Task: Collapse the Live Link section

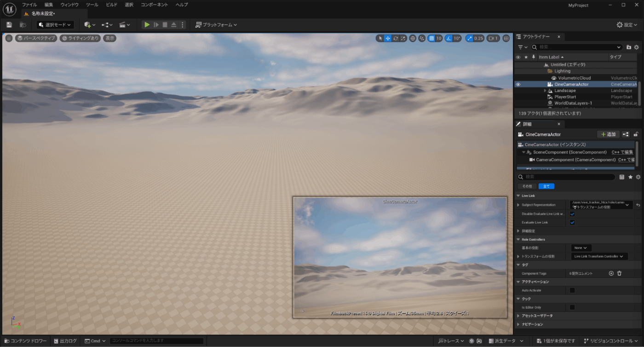Action: tap(518, 196)
